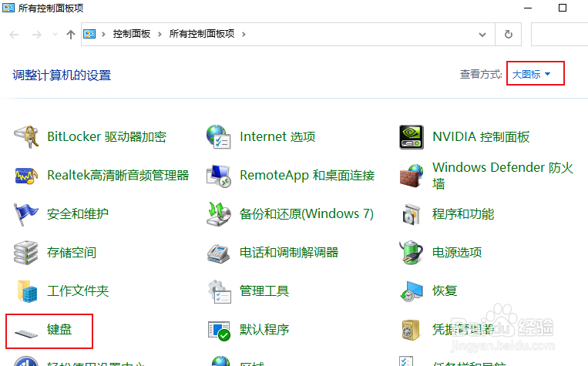This screenshot has height=366, width=588.
Task: Open the Programs and Features icon
Action: (412, 214)
